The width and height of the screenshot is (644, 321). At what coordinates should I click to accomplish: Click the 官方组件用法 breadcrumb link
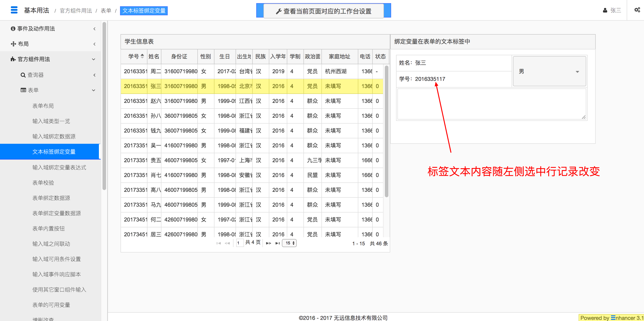(x=76, y=11)
